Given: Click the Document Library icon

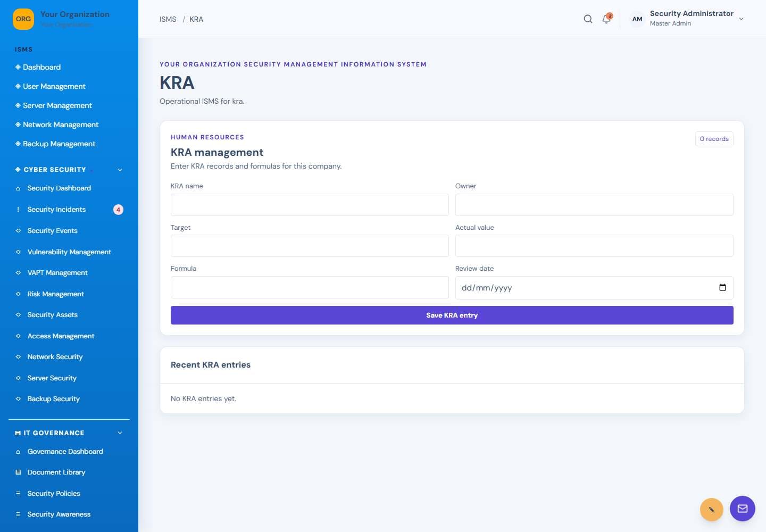Looking at the screenshot, I should [18, 472].
